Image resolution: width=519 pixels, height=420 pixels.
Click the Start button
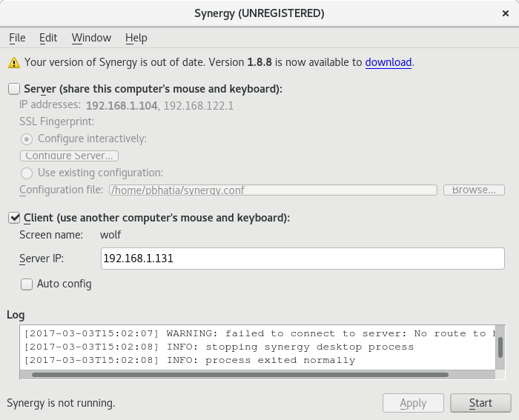click(480, 403)
